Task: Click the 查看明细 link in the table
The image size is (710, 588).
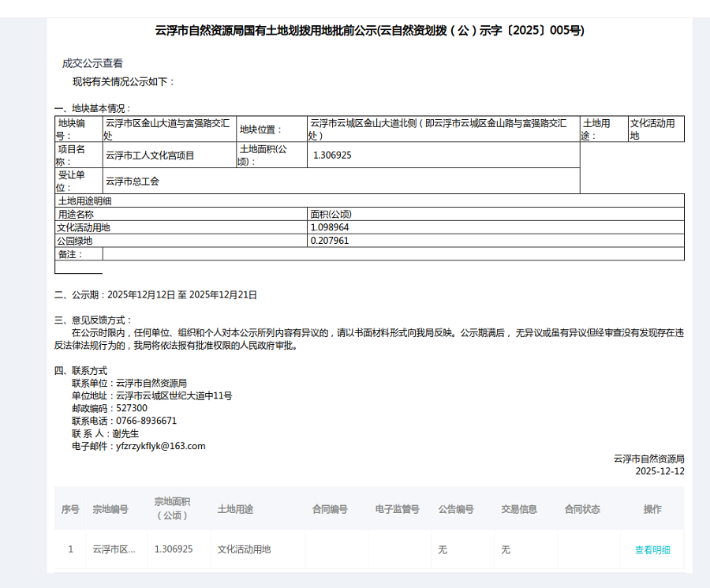Action: (x=652, y=549)
